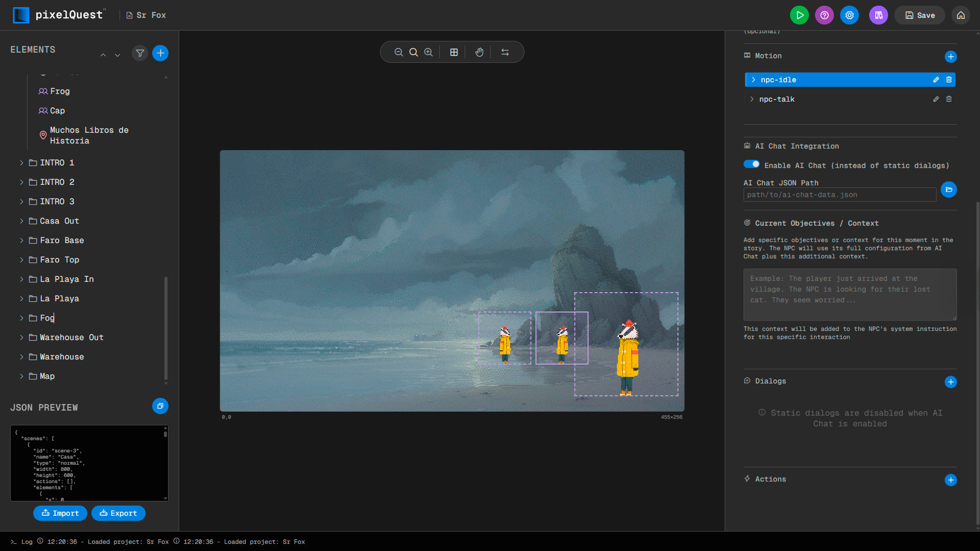Open the purple library books panel
Viewport: 980px width, 551px height.
pyautogui.click(x=878, y=15)
